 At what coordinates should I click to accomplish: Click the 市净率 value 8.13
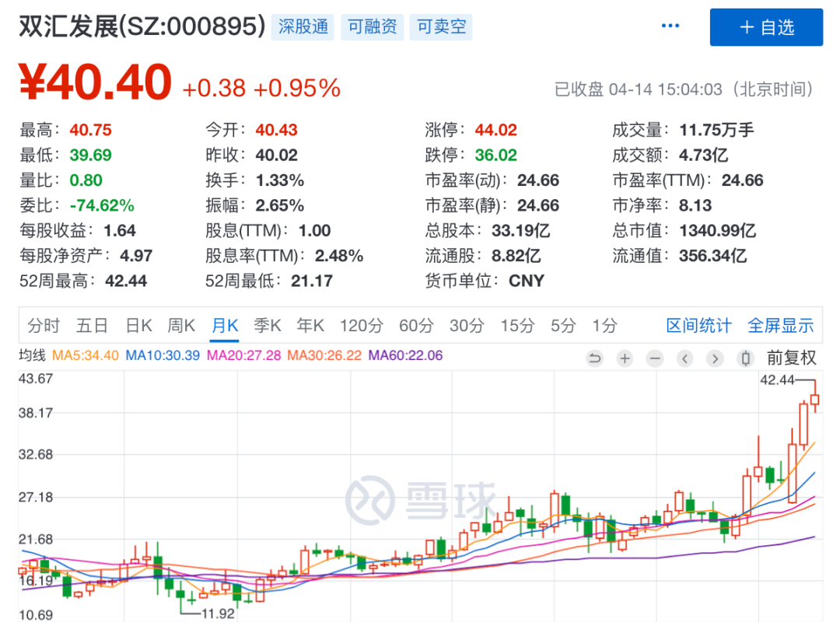[695, 205]
